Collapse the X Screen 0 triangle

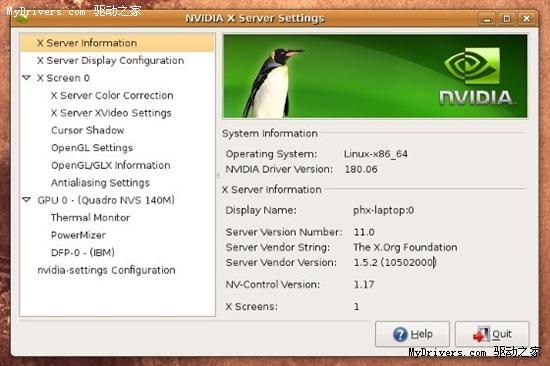coord(27,78)
